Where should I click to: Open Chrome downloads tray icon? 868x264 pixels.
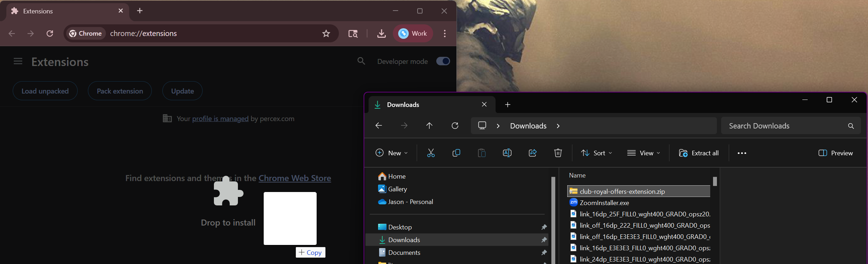381,34
